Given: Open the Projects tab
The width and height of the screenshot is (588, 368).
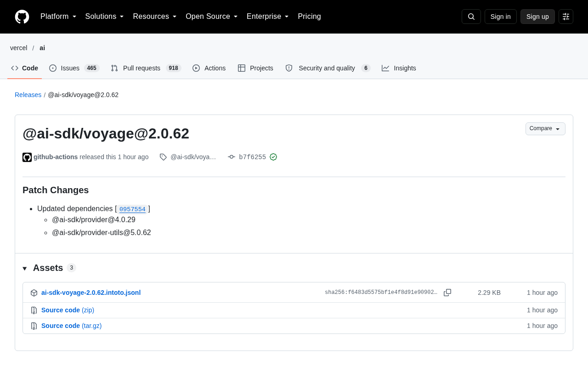Looking at the screenshot, I should (255, 68).
